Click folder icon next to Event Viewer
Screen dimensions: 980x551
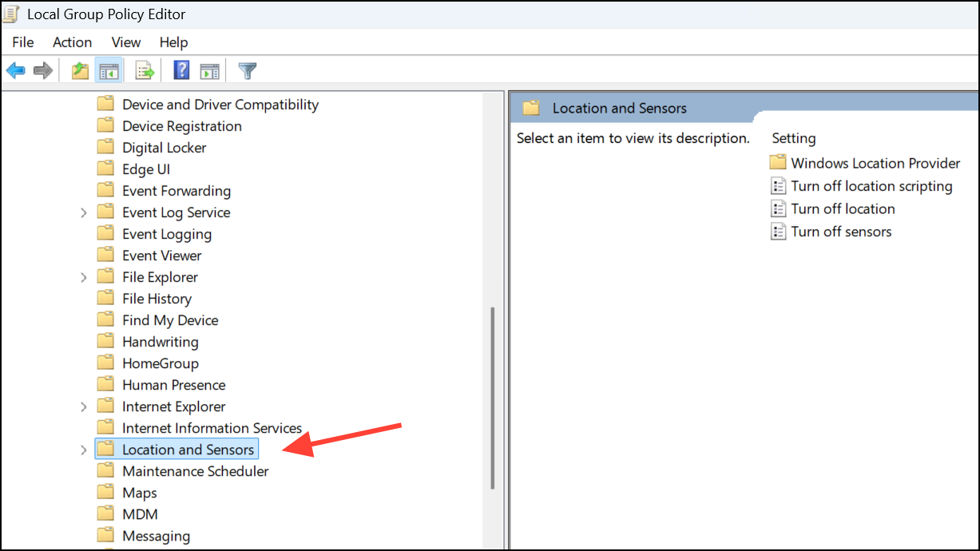point(105,255)
